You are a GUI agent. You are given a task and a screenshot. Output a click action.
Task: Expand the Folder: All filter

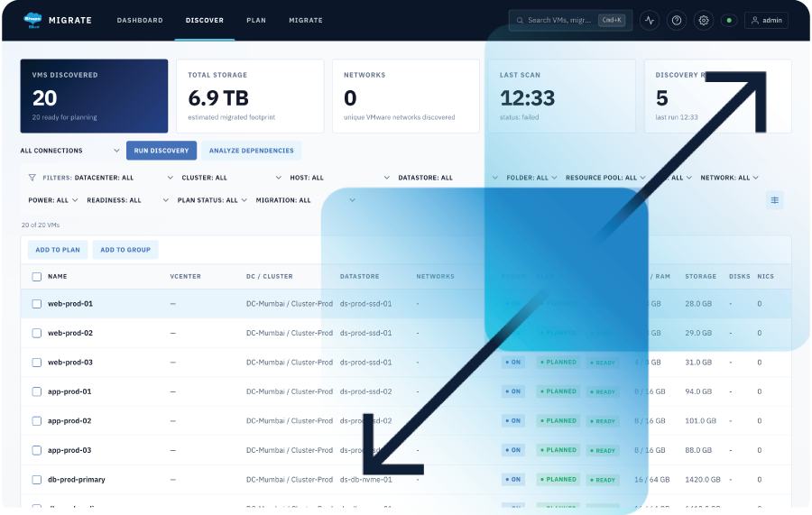point(531,178)
